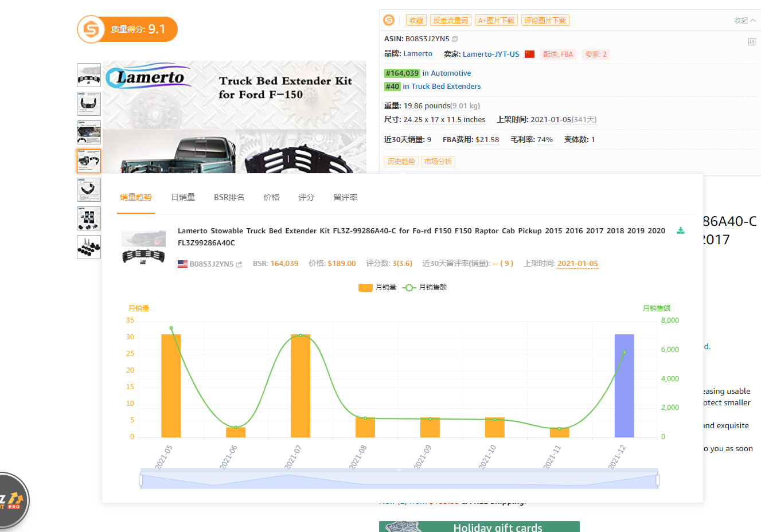Image resolution: width=761 pixels, height=532 pixels.
Task: Click the orange SellerSprite logo in extension header
Action: 389,20
